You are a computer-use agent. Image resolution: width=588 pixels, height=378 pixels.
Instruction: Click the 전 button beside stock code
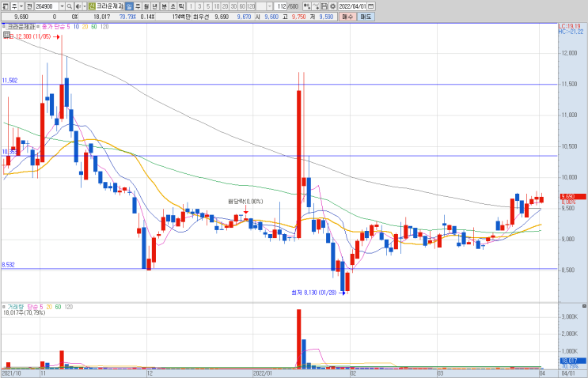[x=29, y=6]
